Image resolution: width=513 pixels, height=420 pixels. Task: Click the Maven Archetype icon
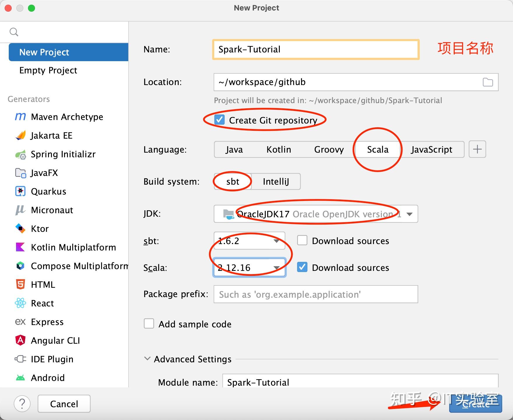(x=20, y=117)
